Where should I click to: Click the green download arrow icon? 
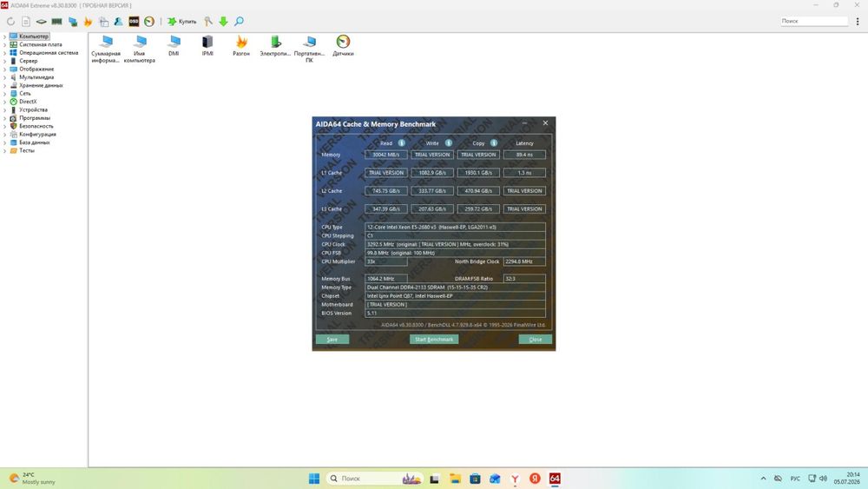click(x=223, y=22)
